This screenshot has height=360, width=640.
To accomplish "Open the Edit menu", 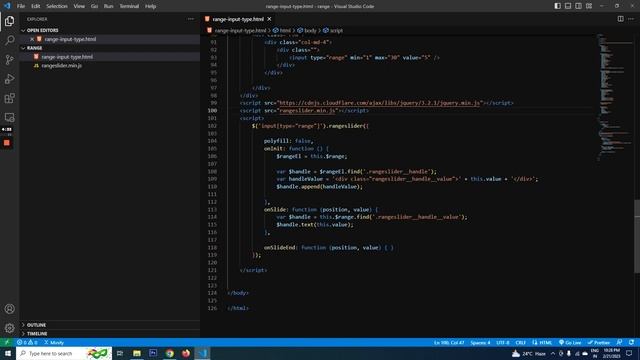I will click(x=36, y=6).
